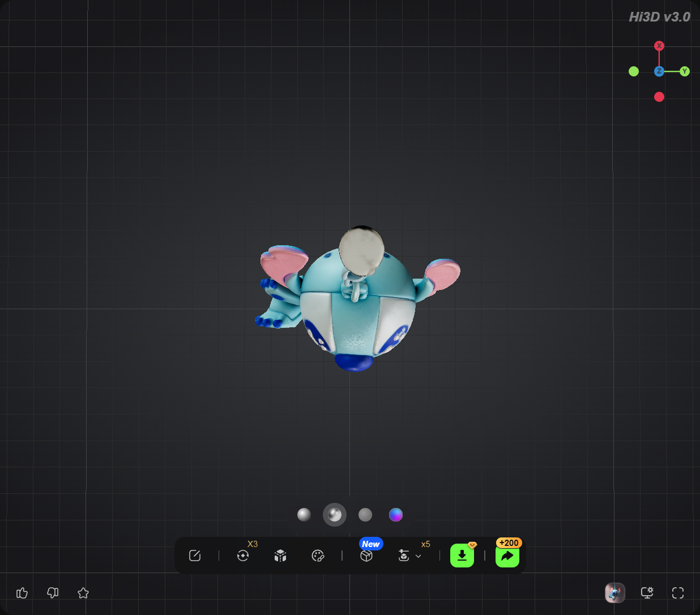Click the red X axis gizmo handle
Screen dimensions: 700x615
click(659, 46)
